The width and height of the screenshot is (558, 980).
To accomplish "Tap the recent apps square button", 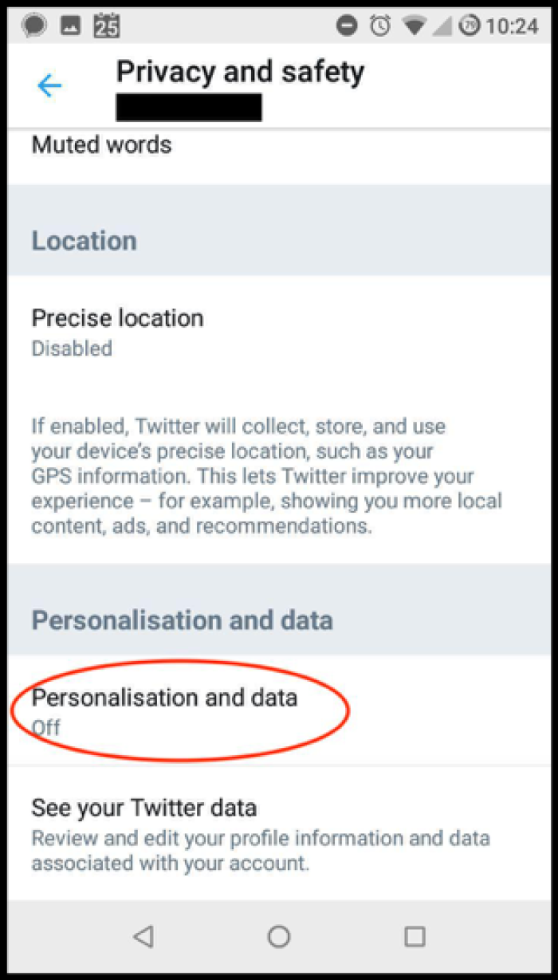I will (415, 936).
